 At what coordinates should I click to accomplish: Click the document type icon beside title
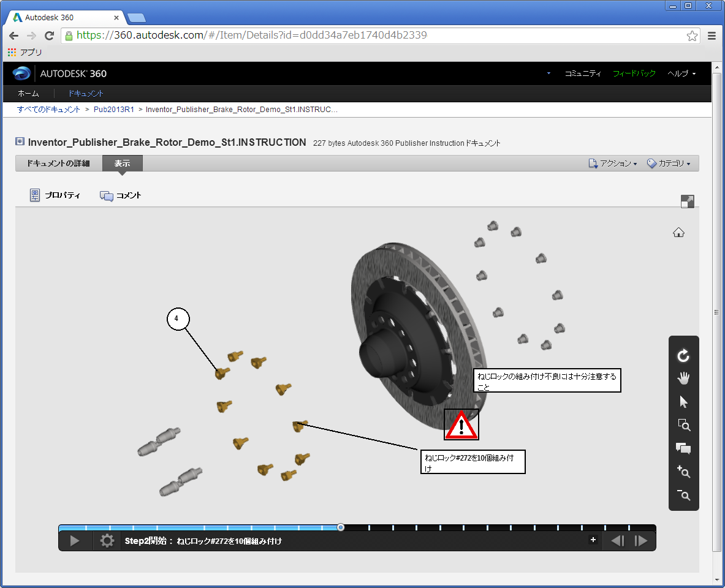20,141
